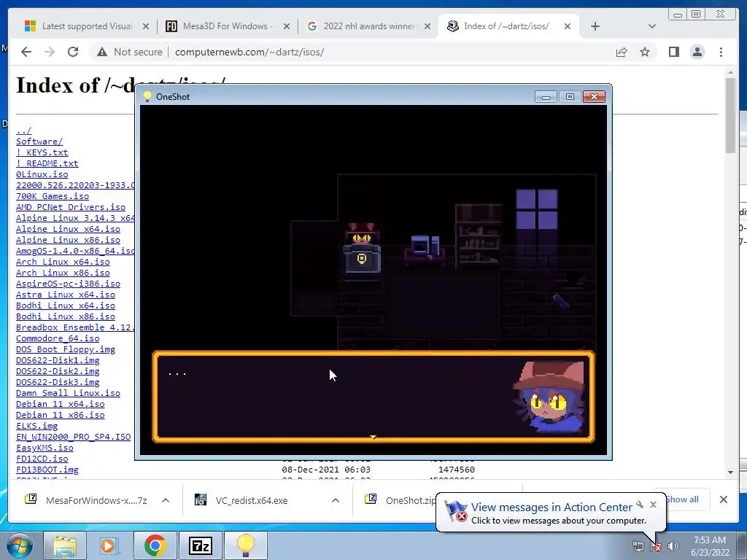Screen dimensions: 747x560
Task: Expand MesaForWindows download options chevron
Action: pos(166,500)
